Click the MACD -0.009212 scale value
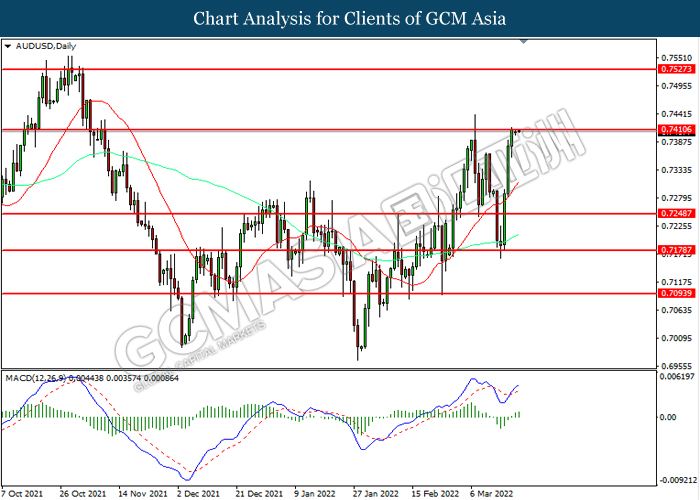Screen dimensions: 700x500 677,481
